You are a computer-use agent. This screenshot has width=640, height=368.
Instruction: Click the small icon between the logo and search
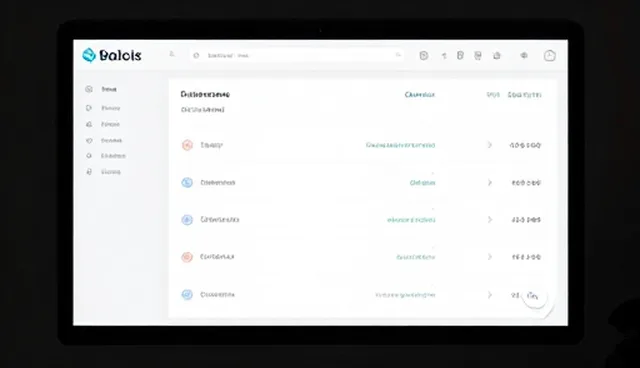pos(172,54)
